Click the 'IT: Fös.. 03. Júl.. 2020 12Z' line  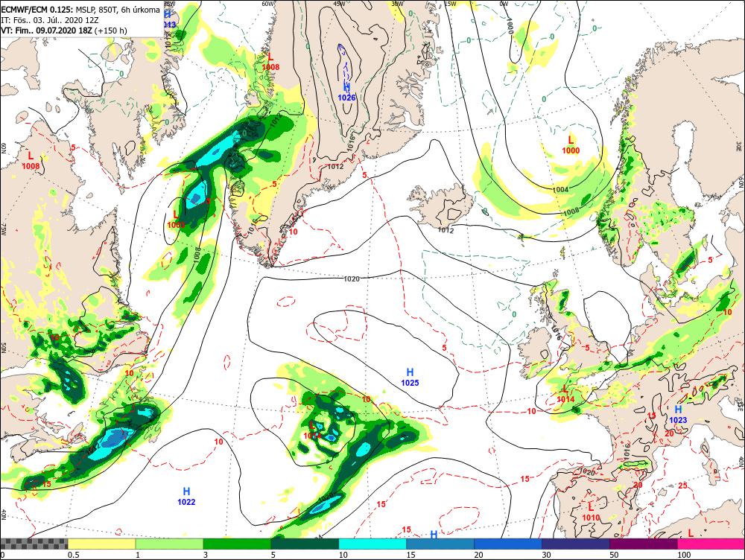click(x=50, y=20)
